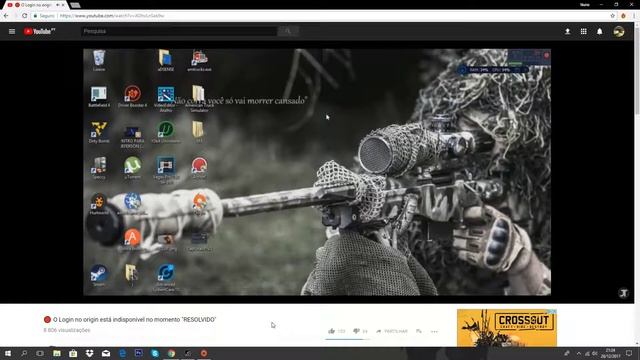
Task: Click the search magnifier button
Action: click(x=288, y=31)
